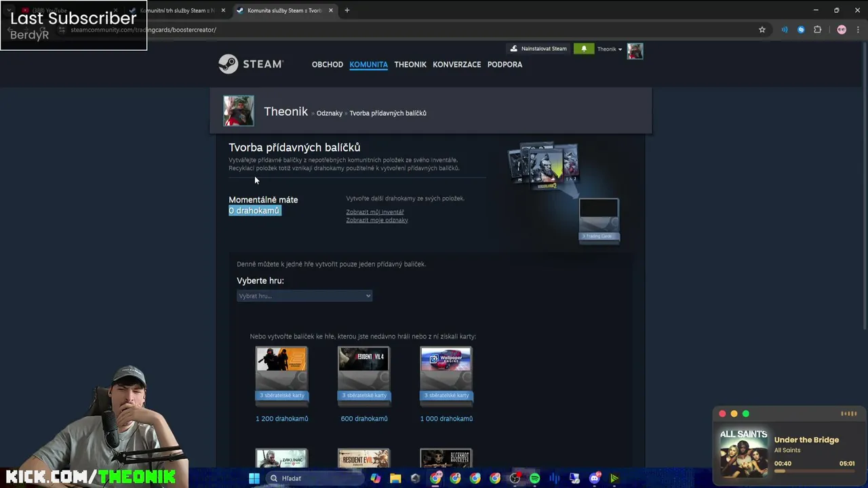Image resolution: width=868 pixels, height=488 pixels.
Task: Open the KONVERZACE menu
Action: [457, 64]
